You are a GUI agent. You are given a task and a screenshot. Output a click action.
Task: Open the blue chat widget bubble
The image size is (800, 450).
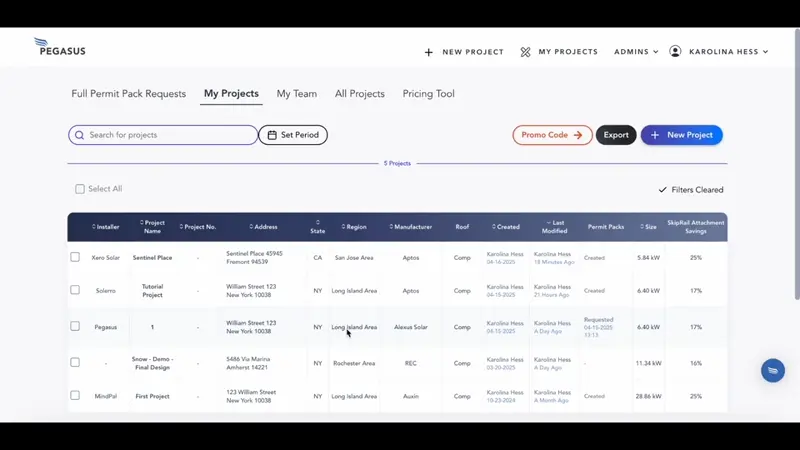tap(772, 370)
